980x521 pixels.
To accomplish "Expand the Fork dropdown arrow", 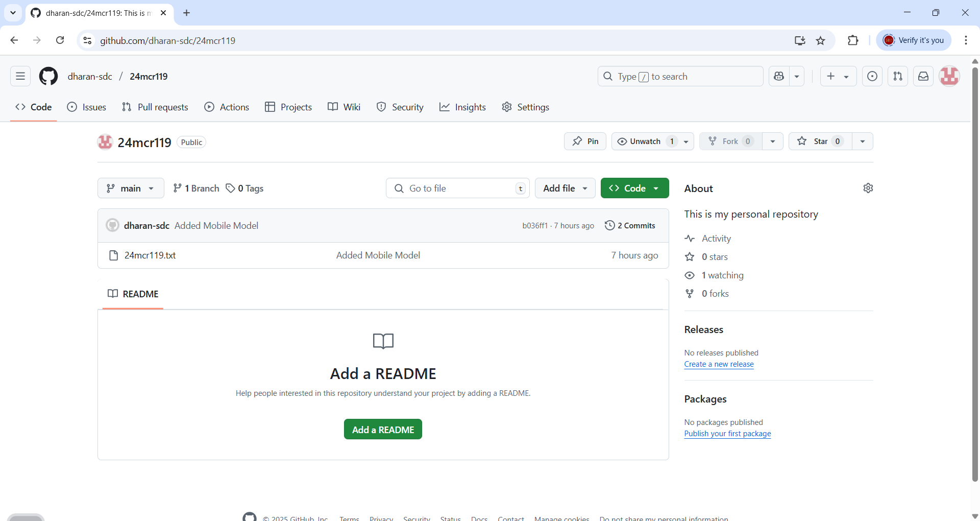I will coord(773,141).
